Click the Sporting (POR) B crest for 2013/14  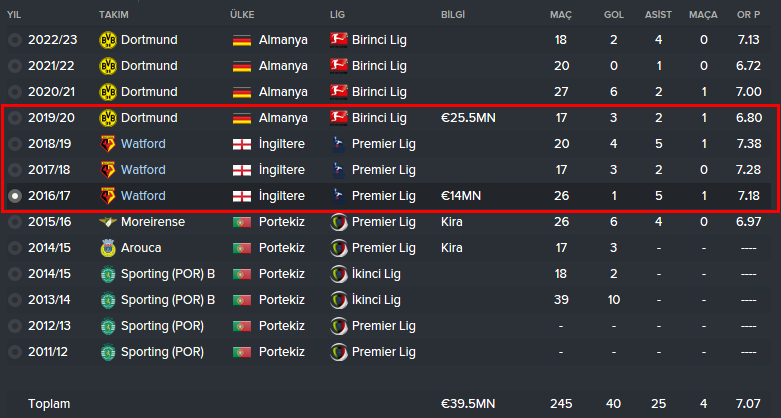pos(108,300)
